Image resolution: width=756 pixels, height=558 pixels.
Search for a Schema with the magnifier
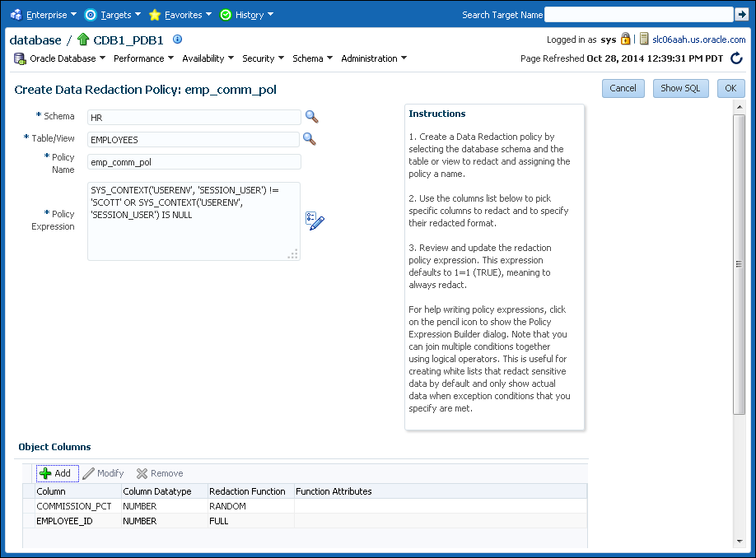(x=312, y=117)
